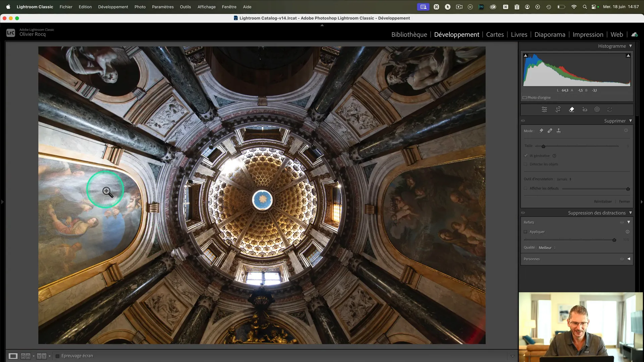Select the RA reference view button
This screenshot has width=644, height=362.
(x=25, y=356)
